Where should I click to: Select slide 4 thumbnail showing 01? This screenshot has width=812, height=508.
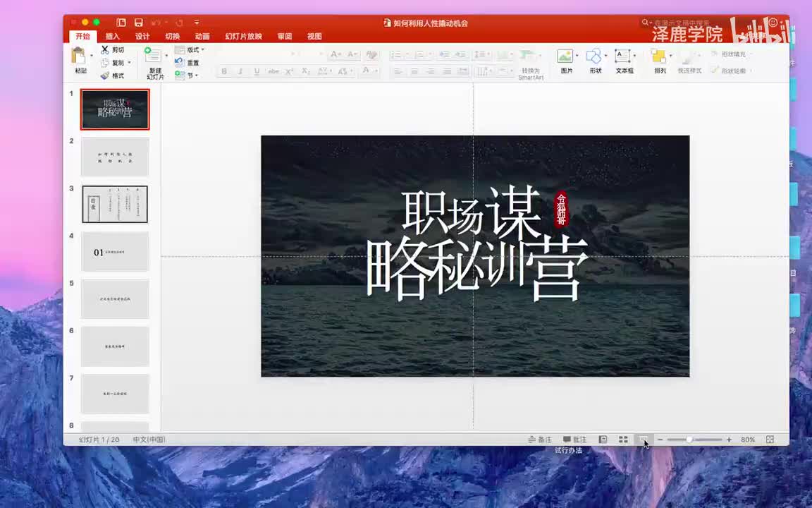(x=115, y=251)
